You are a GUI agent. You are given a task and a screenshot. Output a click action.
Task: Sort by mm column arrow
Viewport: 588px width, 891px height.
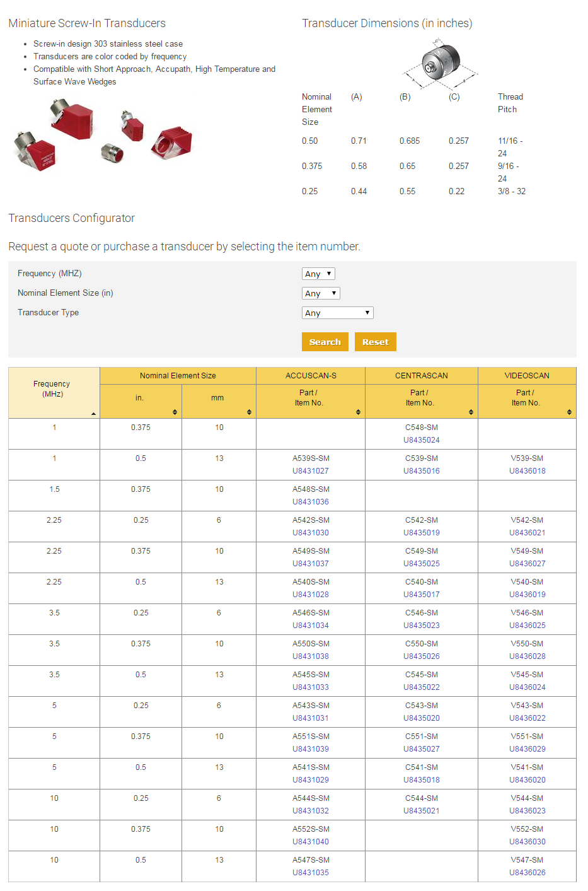[x=249, y=412]
